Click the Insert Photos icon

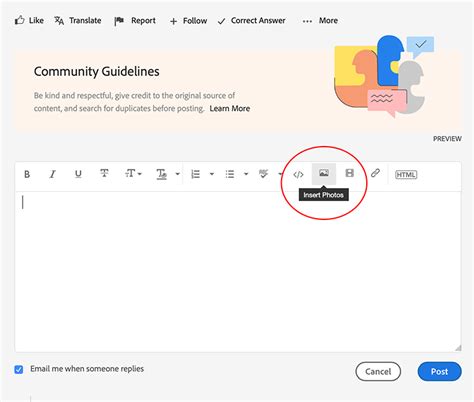(324, 173)
